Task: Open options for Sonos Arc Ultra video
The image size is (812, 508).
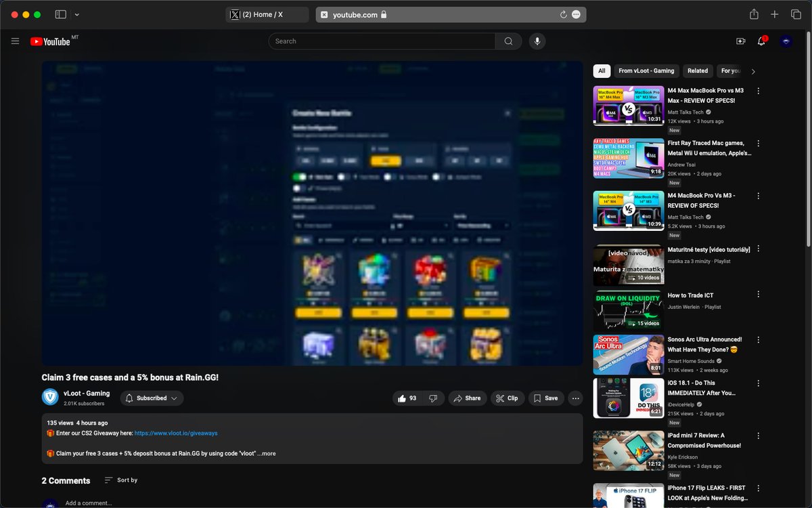Action: (759, 339)
